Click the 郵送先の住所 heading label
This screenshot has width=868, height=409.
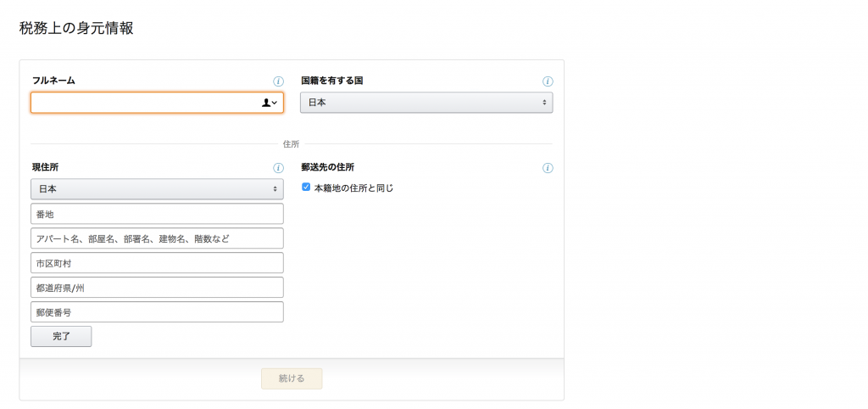[x=328, y=167]
